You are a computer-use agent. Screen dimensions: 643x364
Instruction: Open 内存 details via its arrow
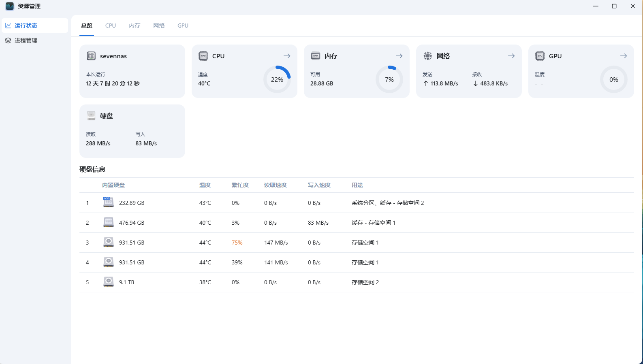(399, 56)
